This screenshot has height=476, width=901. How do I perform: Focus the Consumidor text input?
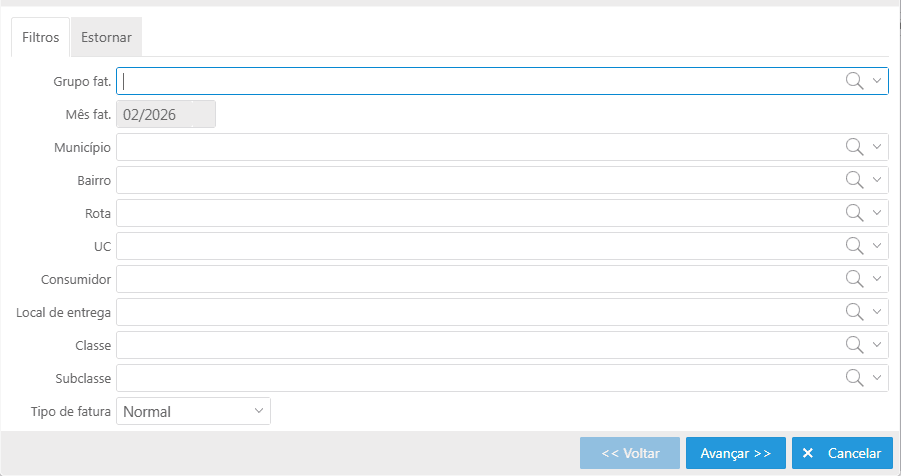[478, 279]
